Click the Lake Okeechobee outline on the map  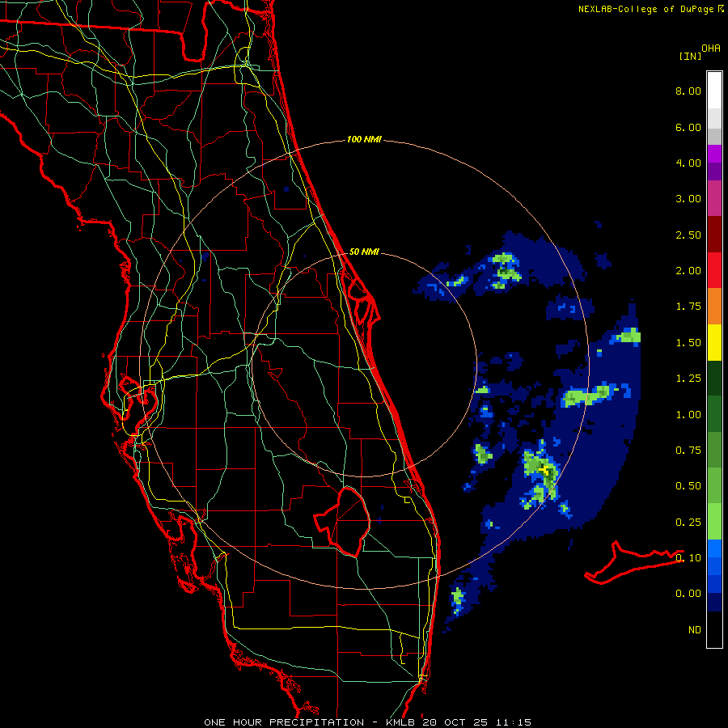342,522
